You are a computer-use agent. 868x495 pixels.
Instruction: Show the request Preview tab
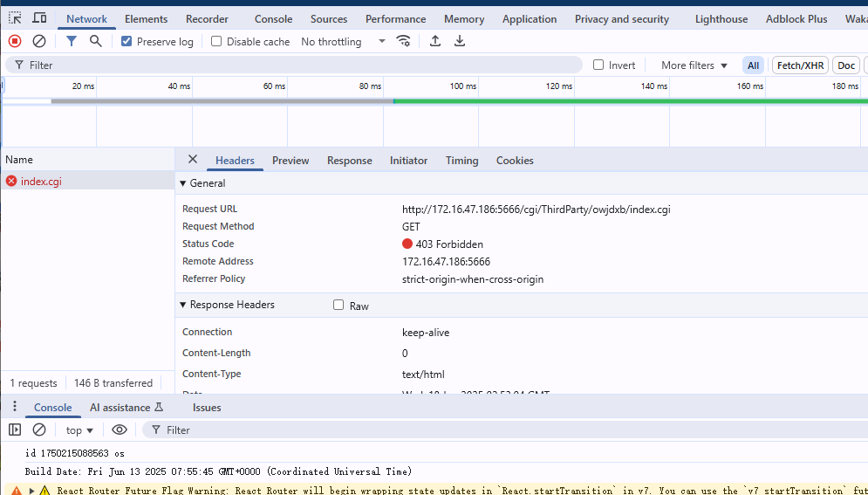(290, 161)
